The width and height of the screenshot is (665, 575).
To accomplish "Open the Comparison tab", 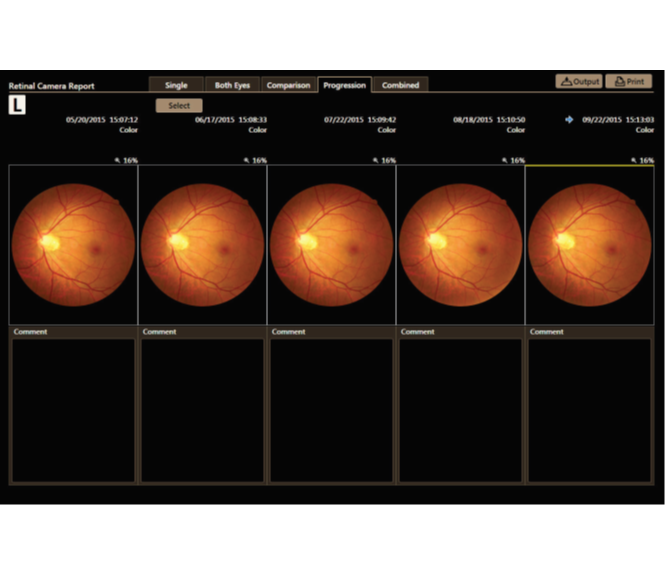I will coord(288,85).
